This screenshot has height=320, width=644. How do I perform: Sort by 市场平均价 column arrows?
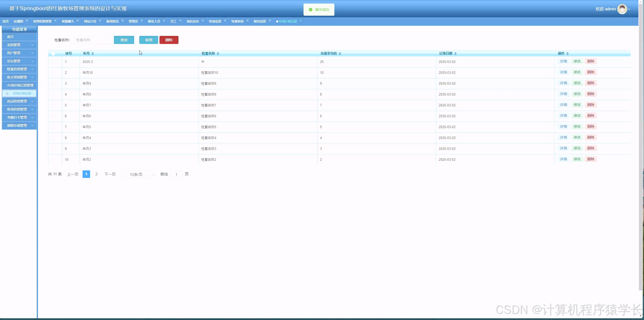[340, 54]
